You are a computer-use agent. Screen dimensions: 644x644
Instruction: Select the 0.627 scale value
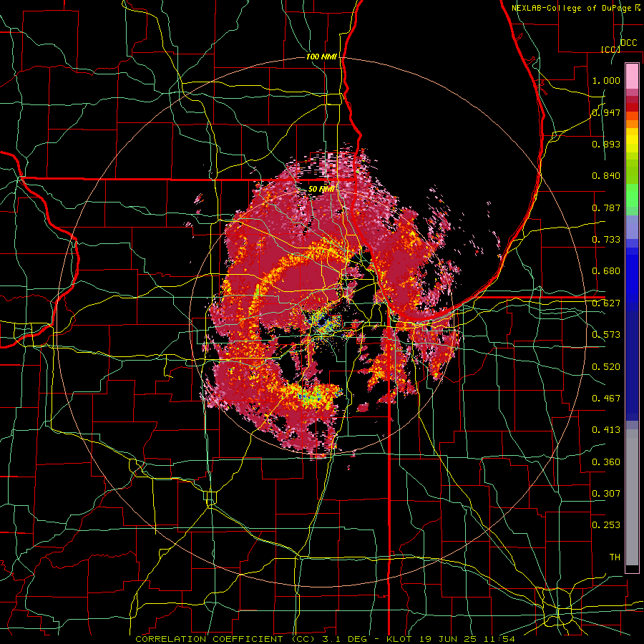[x=606, y=303]
